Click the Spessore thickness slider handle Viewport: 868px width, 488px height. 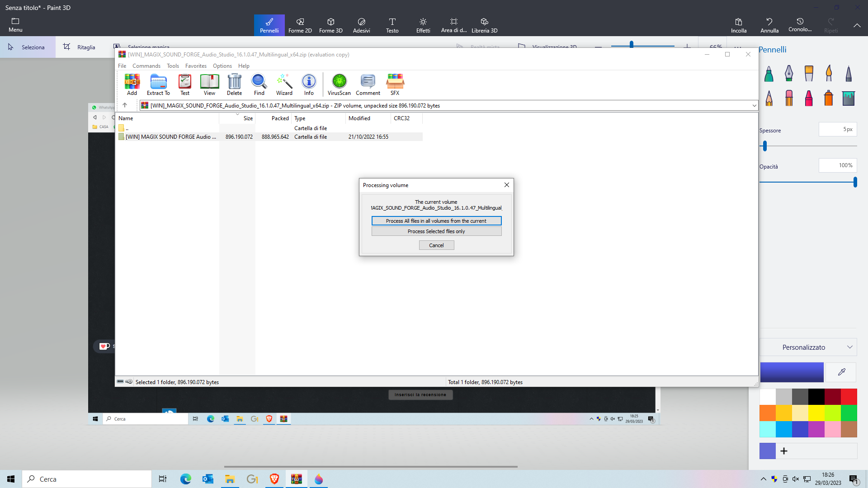pos(765,146)
